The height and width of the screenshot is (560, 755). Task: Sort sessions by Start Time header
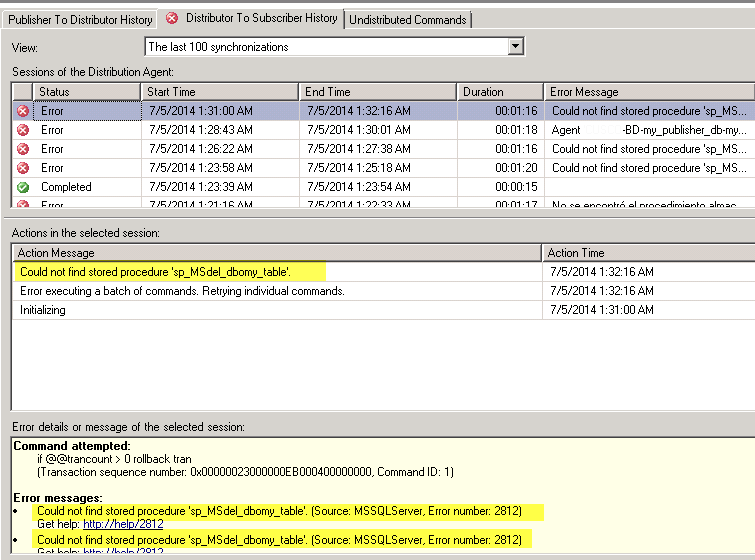pos(220,91)
